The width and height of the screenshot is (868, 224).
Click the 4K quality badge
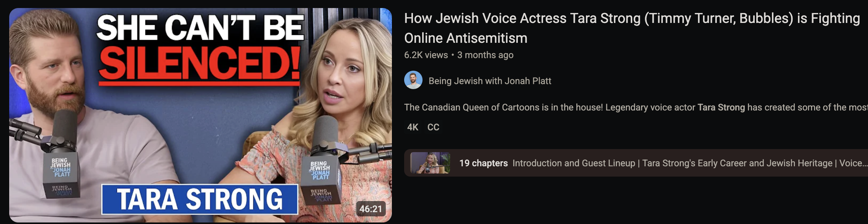413,127
